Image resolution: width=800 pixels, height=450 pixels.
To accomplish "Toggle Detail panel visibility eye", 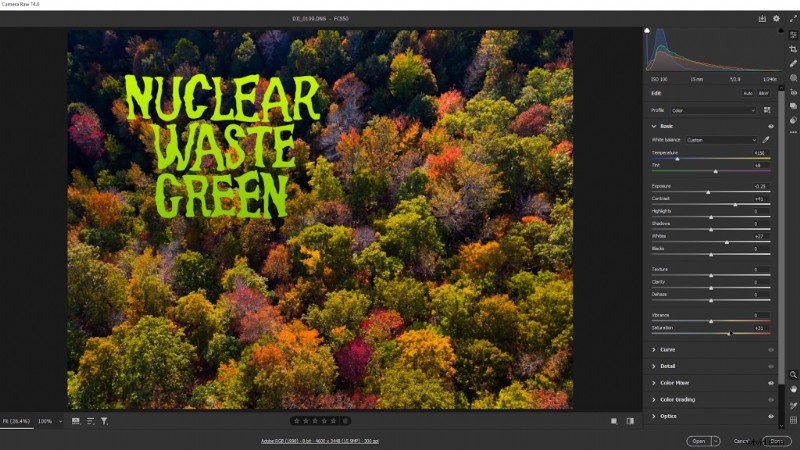I will (x=770, y=366).
